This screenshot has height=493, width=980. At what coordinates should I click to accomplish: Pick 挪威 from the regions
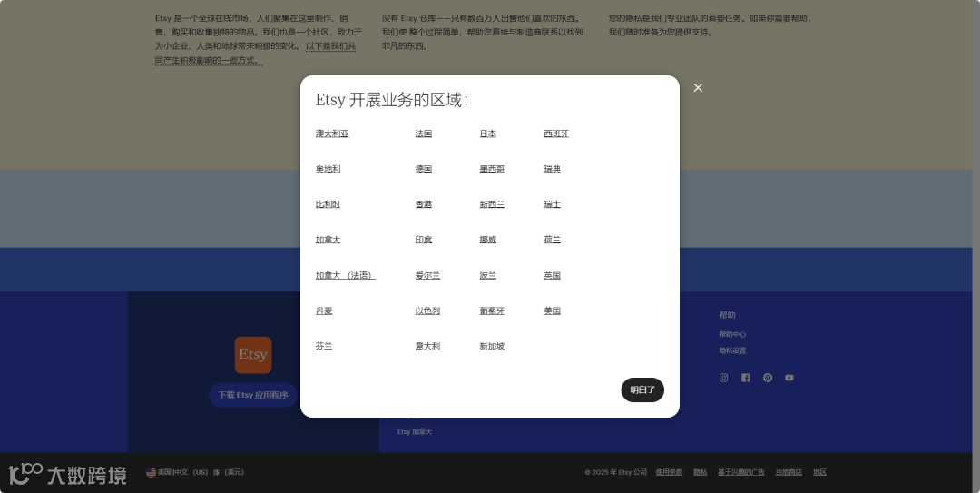tap(487, 240)
